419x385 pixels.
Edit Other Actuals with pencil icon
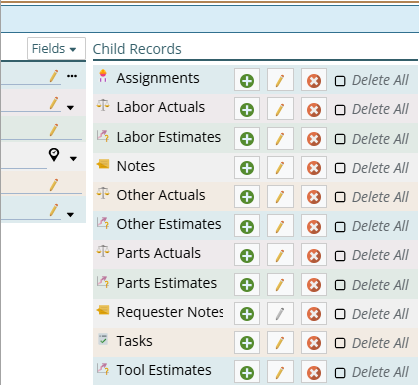(x=280, y=197)
